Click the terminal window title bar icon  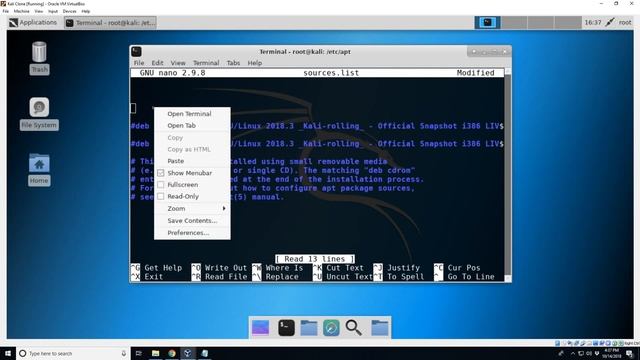click(x=136, y=51)
